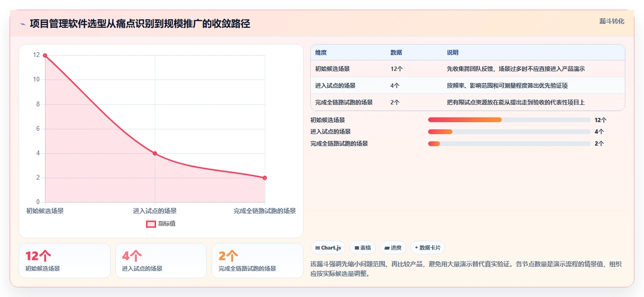Click description starting 把有限试点资源

pos(516,103)
